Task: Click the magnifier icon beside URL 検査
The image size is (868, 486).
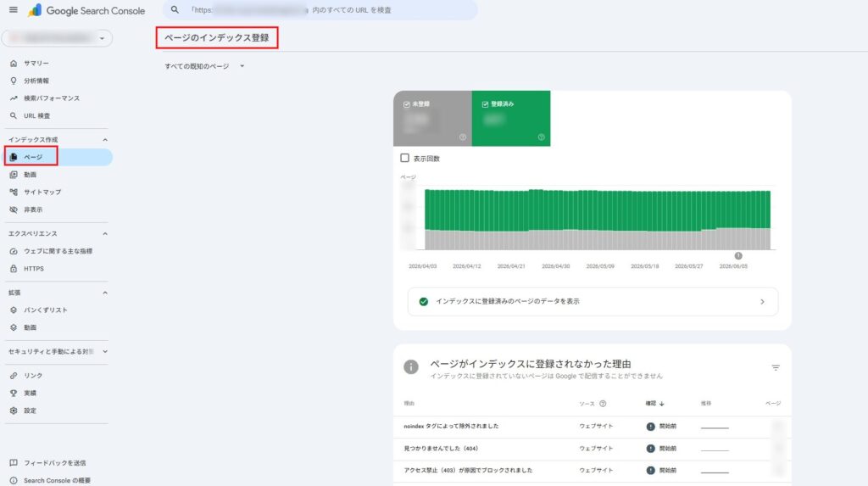Action: pyautogui.click(x=14, y=116)
